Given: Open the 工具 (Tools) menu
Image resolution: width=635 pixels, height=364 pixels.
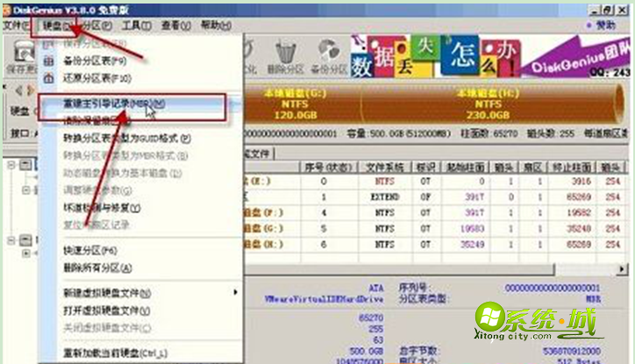Looking at the screenshot, I should [133, 25].
